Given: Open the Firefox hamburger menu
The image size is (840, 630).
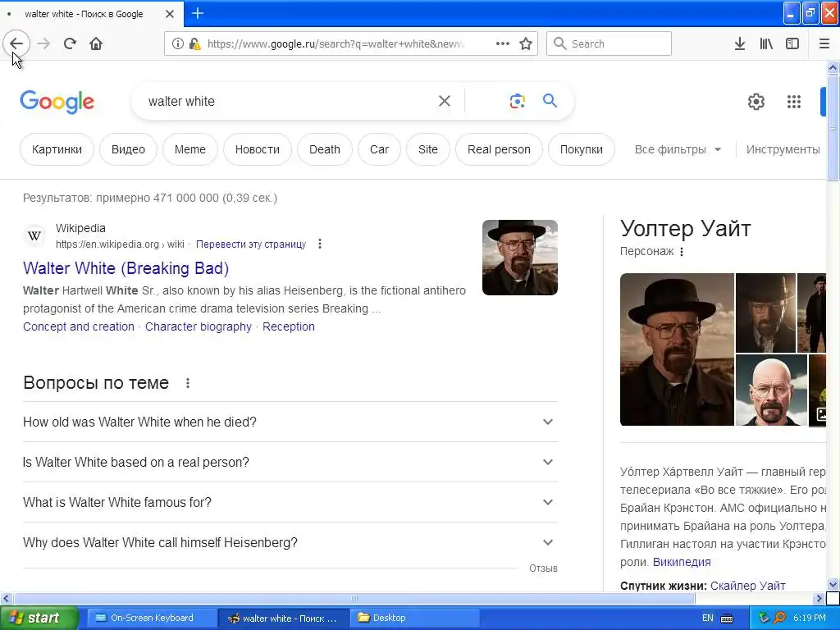Looking at the screenshot, I should [x=824, y=43].
